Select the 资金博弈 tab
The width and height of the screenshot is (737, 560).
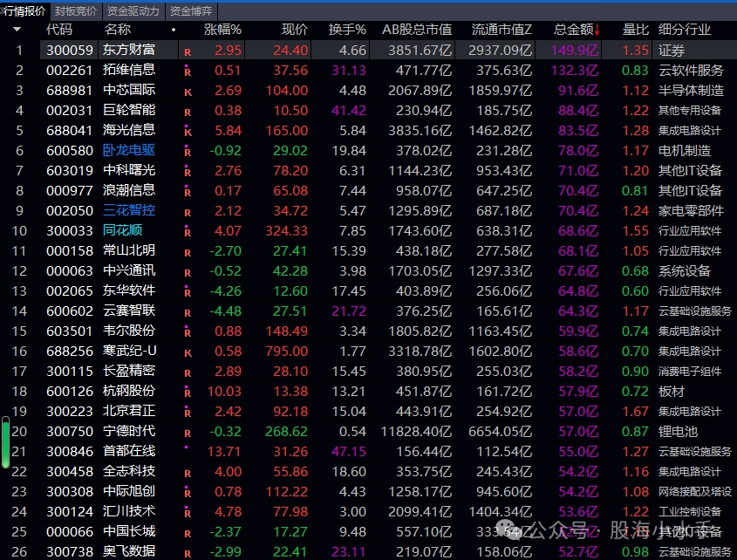click(x=191, y=10)
